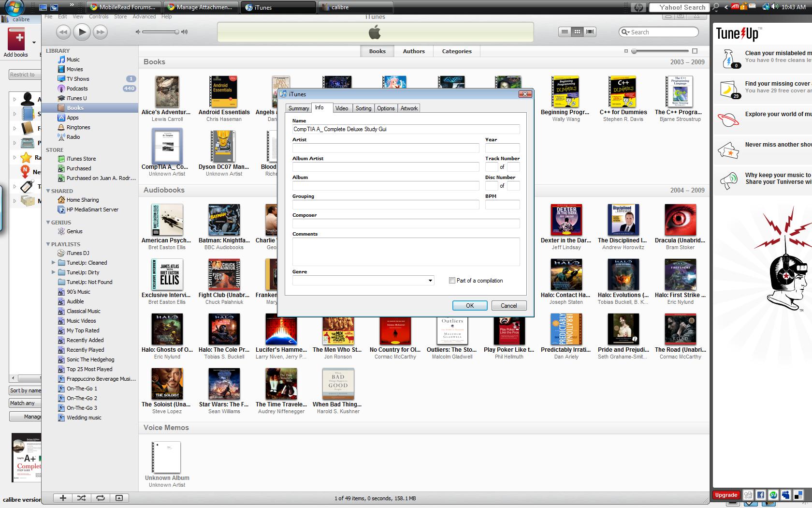Click the Comments text area
Screen dimensions: 812x508
coord(406,252)
